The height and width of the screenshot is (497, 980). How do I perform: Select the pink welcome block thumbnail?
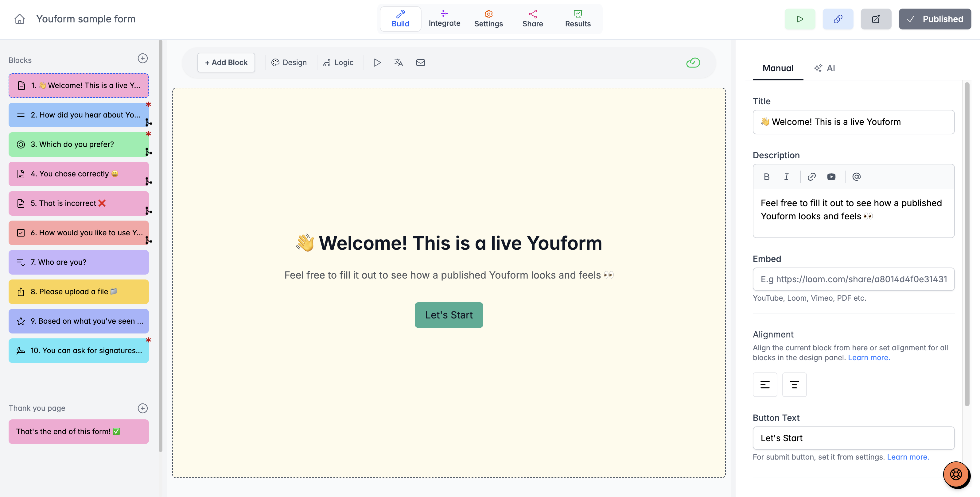tap(78, 85)
